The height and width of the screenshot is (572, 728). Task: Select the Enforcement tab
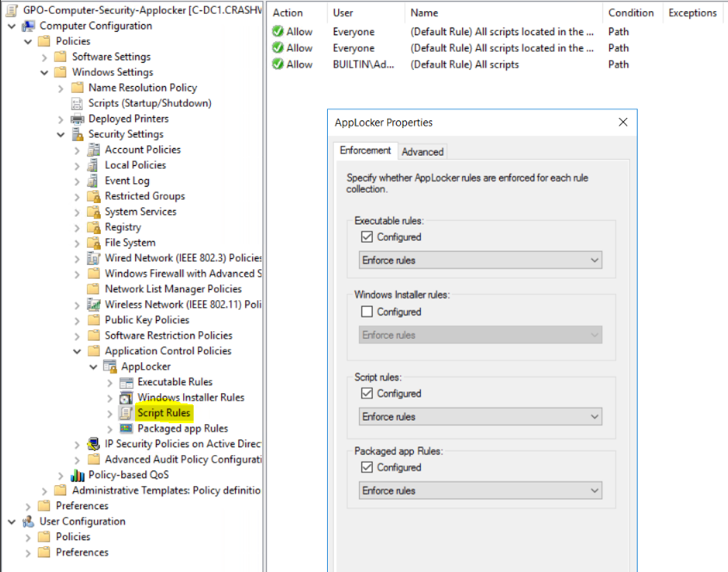pyautogui.click(x=366, y=151)
